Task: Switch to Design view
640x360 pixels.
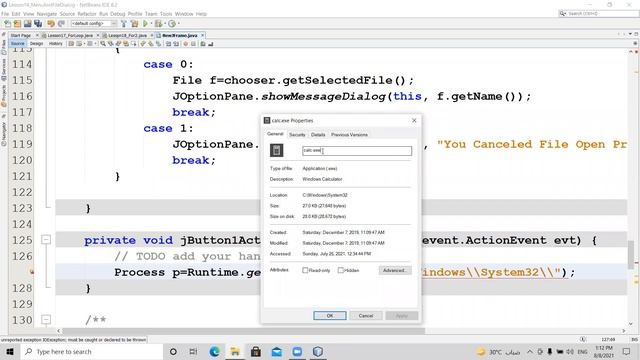Action: (36, 44)
